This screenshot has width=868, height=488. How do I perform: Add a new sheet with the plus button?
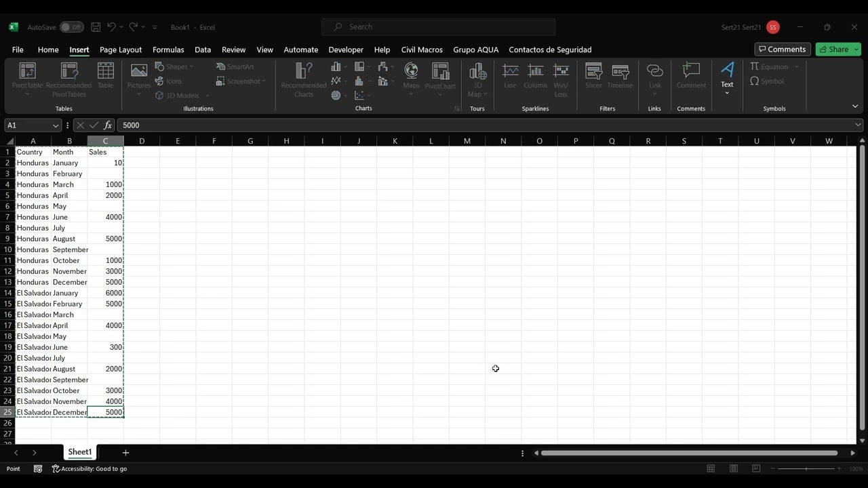tap(125, 453)
